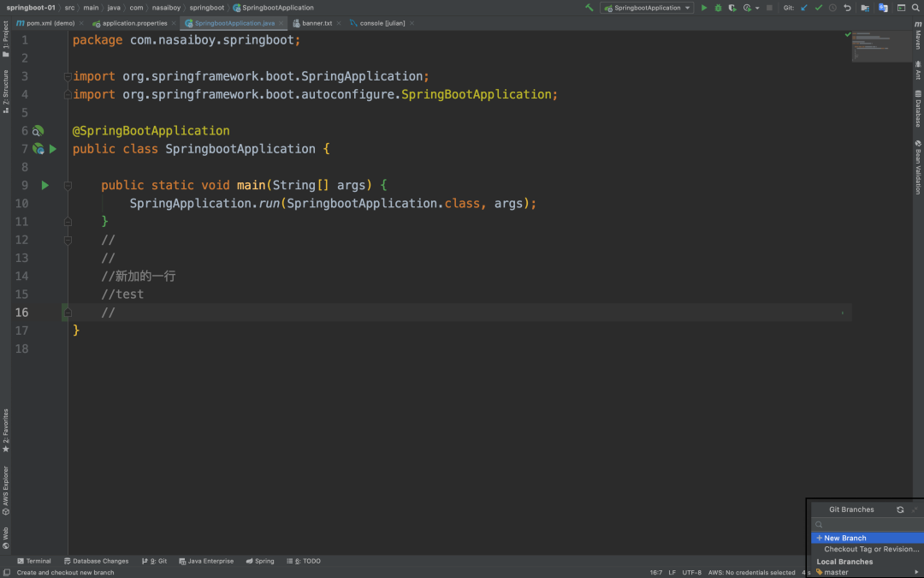This screenshot has width=924, height=578.
Task: Run the SpringbootApplication with the Run icon
Action: click(x=704, y=7)
